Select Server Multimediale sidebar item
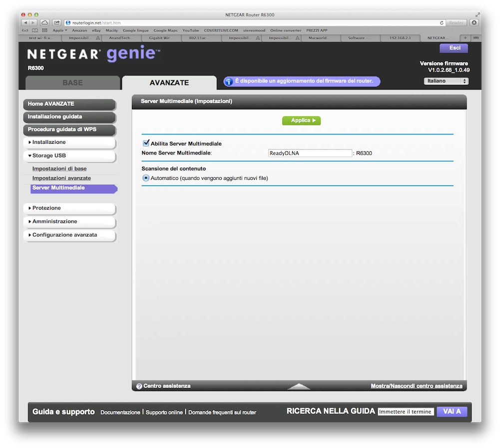500x448 pixels. (x=74, y=188)
